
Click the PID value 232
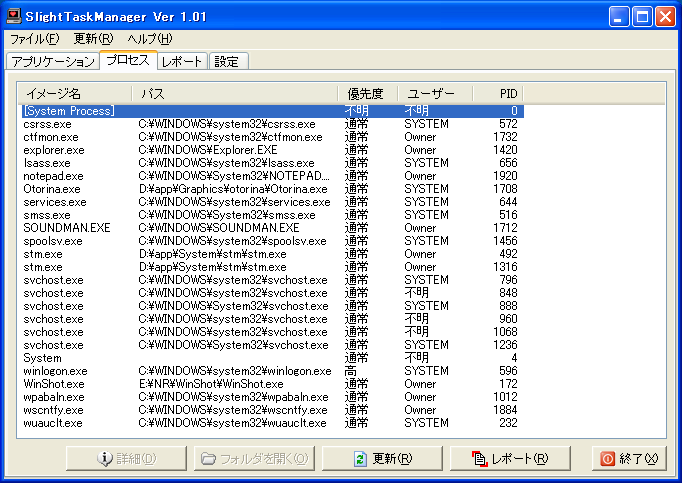(508, 423)
